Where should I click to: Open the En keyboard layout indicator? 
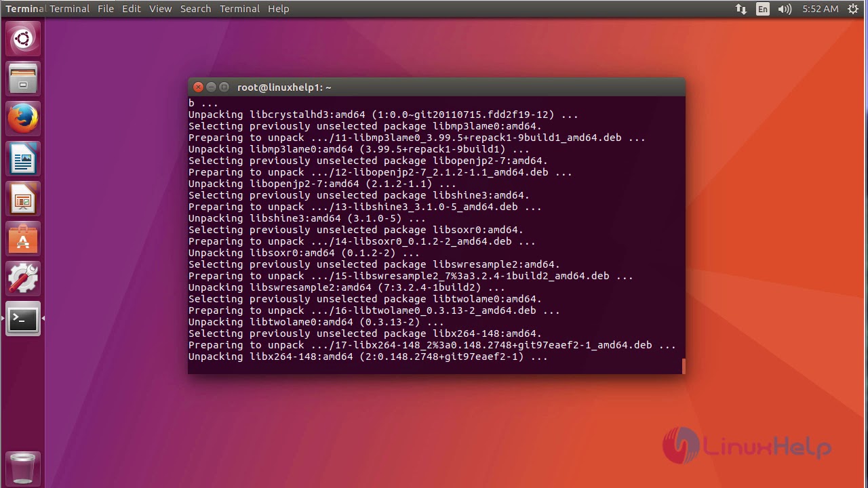[763, 9]
